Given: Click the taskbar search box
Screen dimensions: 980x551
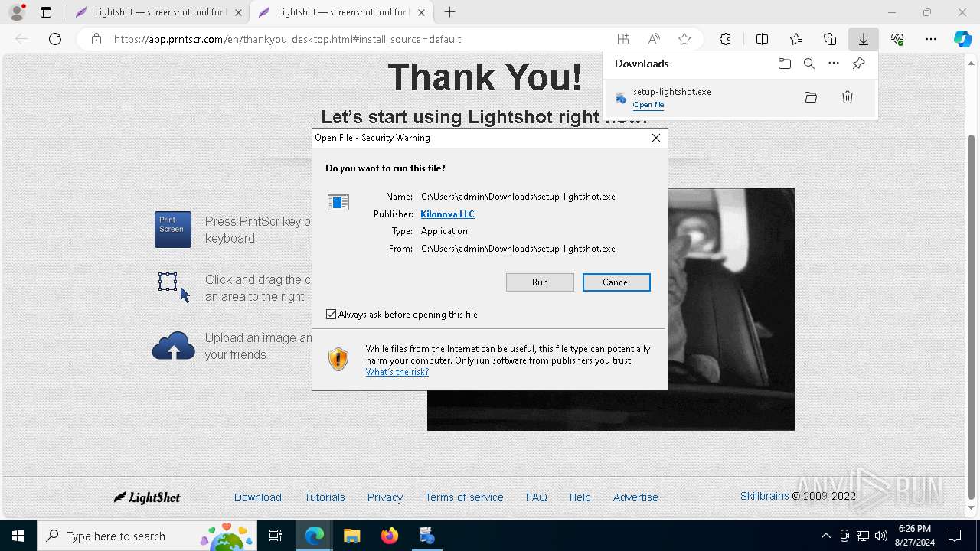Looking at the screenshot, I should (147, 536).
